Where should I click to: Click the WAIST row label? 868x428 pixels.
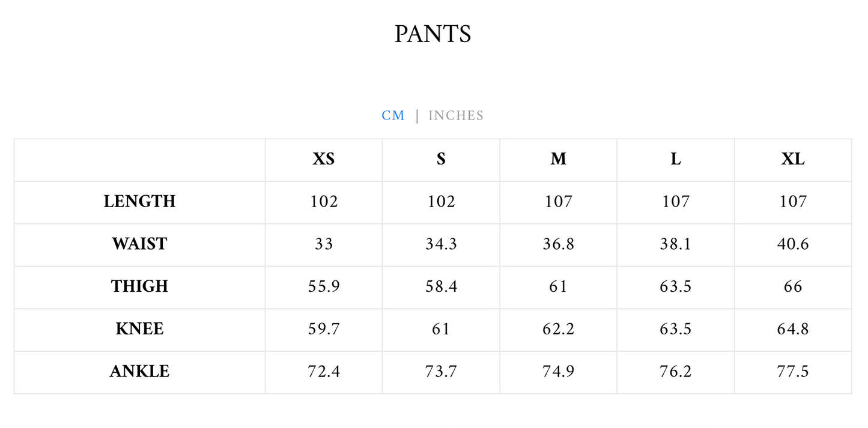(140, 244)
